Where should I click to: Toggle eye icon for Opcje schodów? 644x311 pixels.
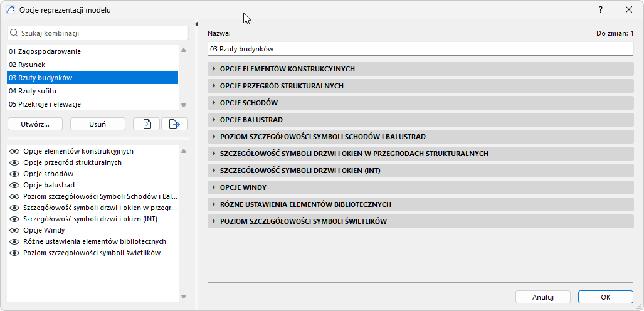point(15,174)
